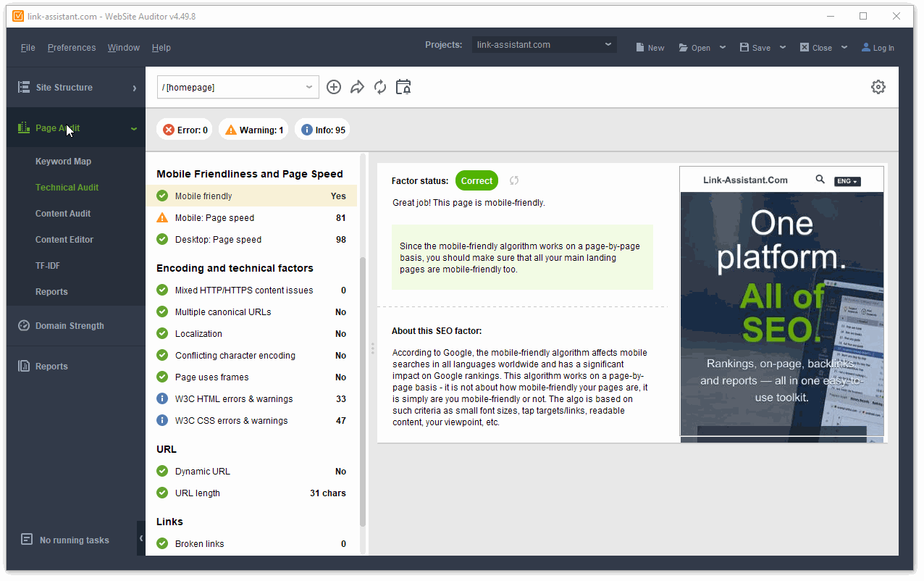Filter by Error: 0 button

(185, 130)
